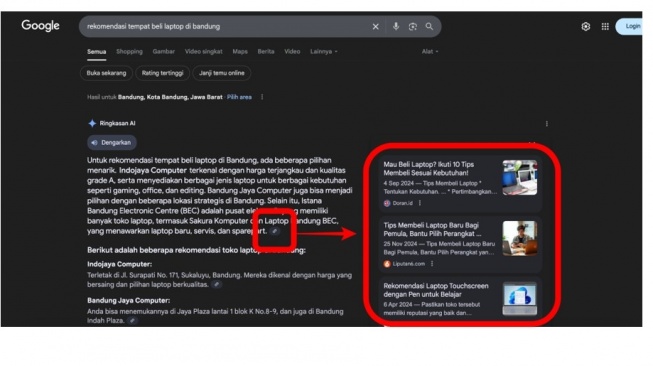Clear the search query with X icon
This screenshot has width=653, height=366.
point(375,27)
